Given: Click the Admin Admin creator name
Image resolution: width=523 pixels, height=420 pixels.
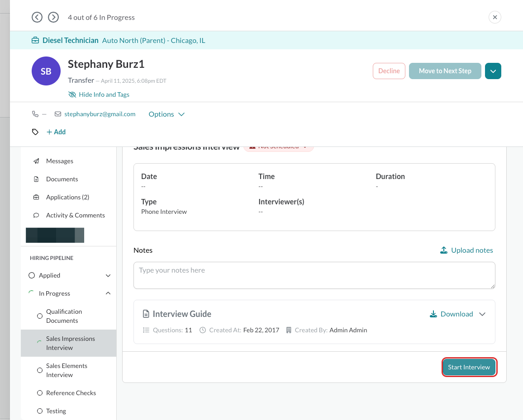Looking at the screenshot, I should (348, 330).
